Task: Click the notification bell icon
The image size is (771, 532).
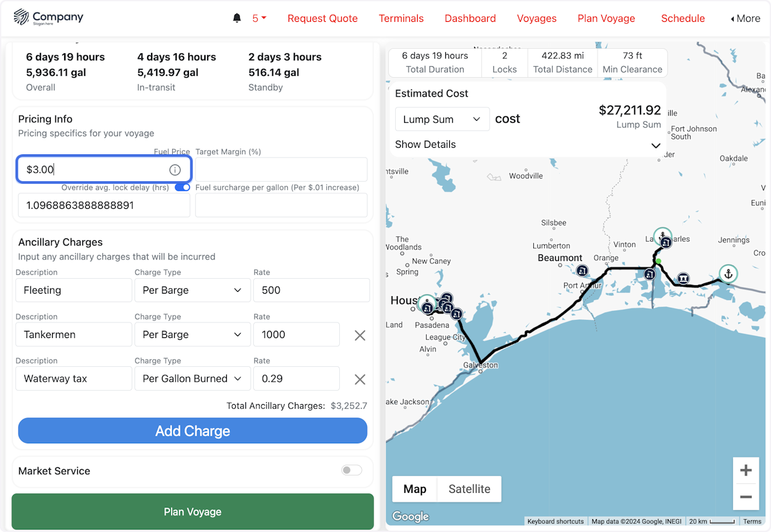Action: [x=237, y=18]
